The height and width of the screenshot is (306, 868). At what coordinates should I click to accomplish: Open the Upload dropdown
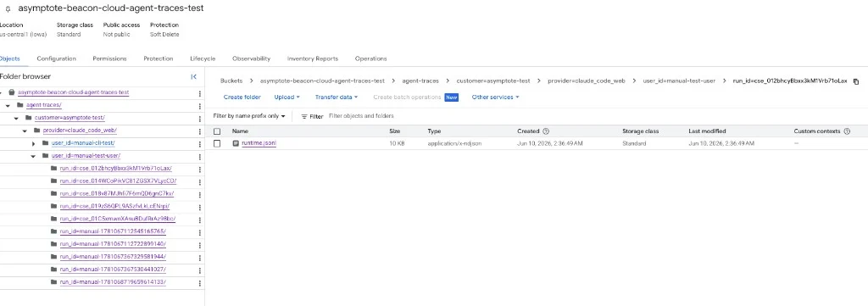(x=287, y=97)
